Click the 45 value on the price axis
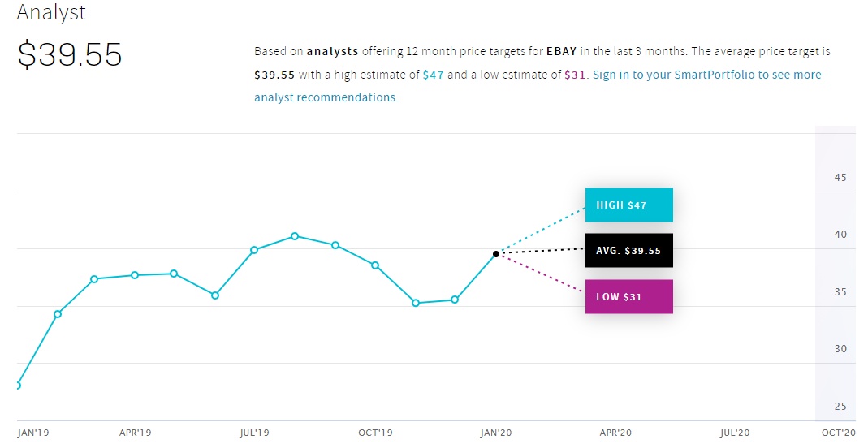868x444 pixels. [x=840, y=178]
